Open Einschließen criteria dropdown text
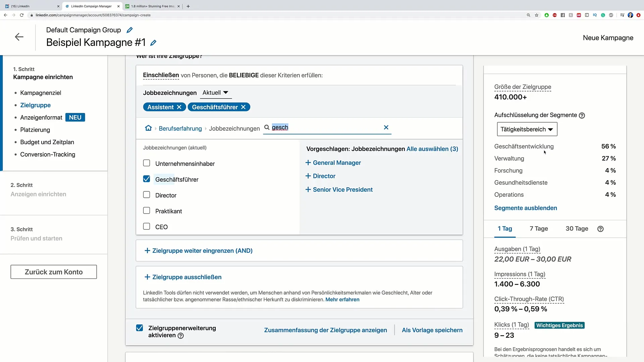Image resolution: width=644 pixels, height=362 pixels. click(161, 75)
